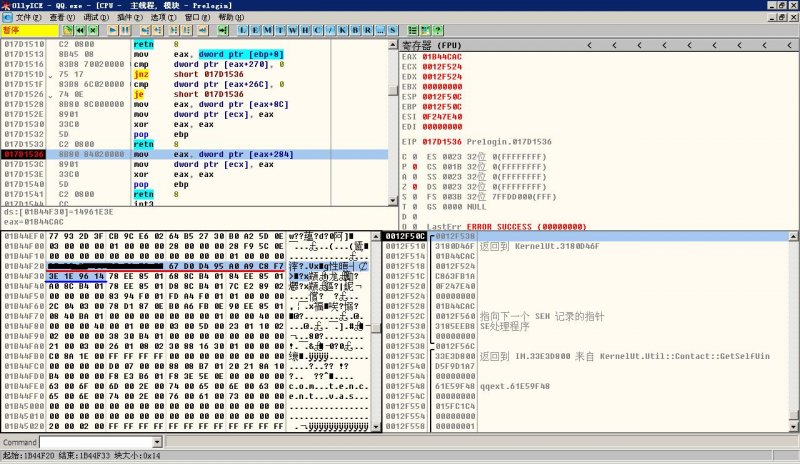
Task: Click the hex dump pane scroll-down arrow
Action: coord(376,426)
